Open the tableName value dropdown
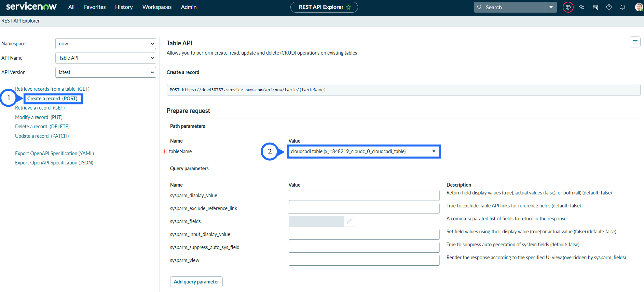 (364, 151)
